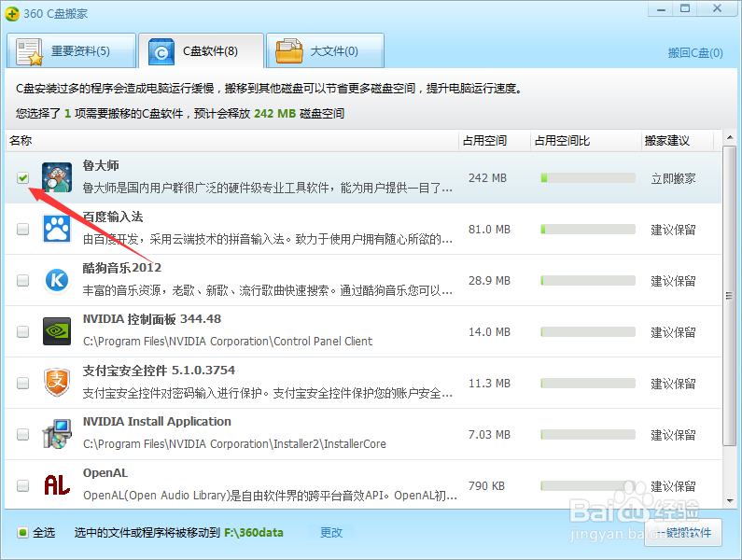Viewport: 742px width, 560px height.
Task: Check the OpenAL checkbox
Action: point(22,485)
